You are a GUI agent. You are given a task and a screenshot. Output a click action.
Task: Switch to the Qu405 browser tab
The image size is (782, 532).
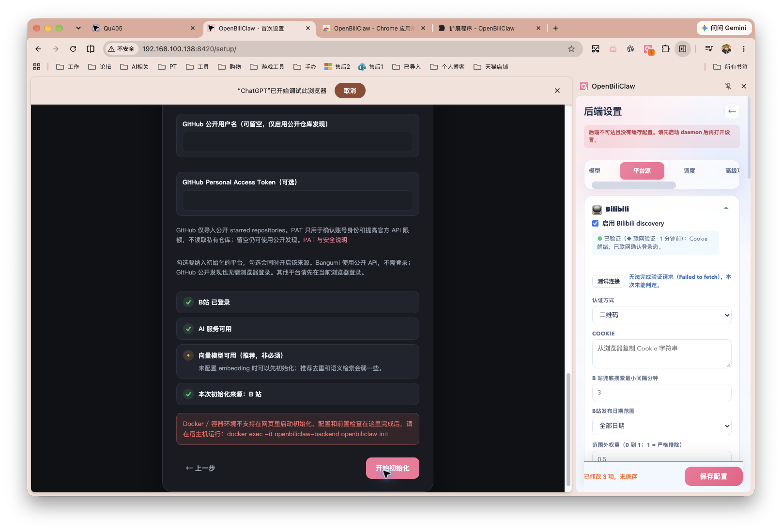(143, 29)
